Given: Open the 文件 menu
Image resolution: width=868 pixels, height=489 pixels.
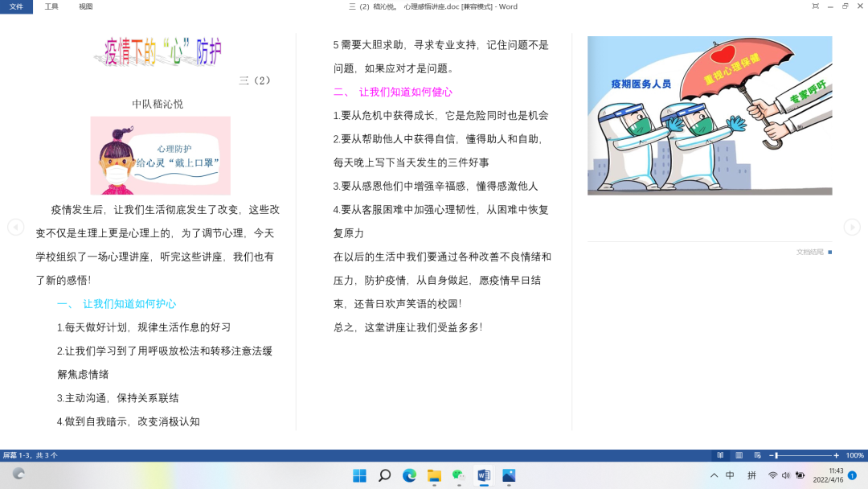Looking at the screenshot, I should [16, 6].
